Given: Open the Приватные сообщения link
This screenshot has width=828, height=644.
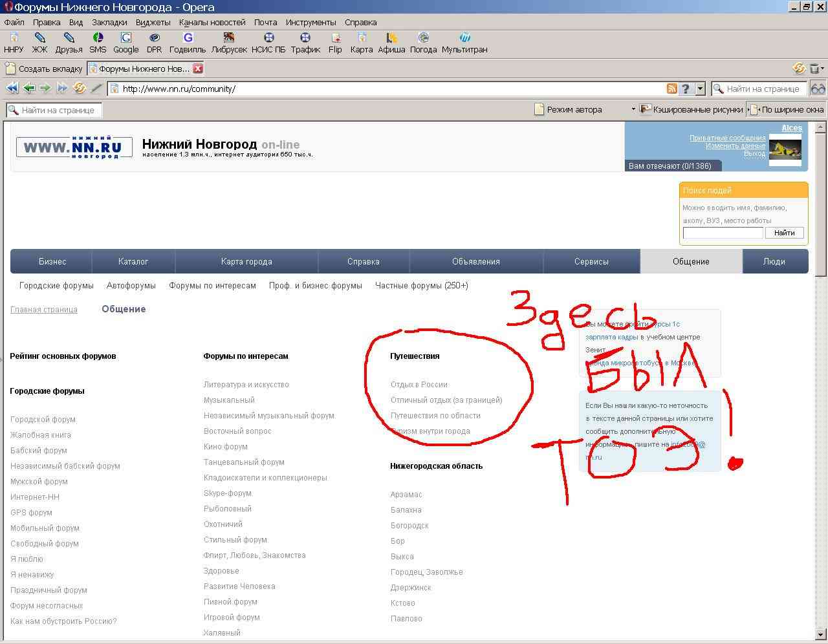Looking at the screenshot, I should 727,138.
